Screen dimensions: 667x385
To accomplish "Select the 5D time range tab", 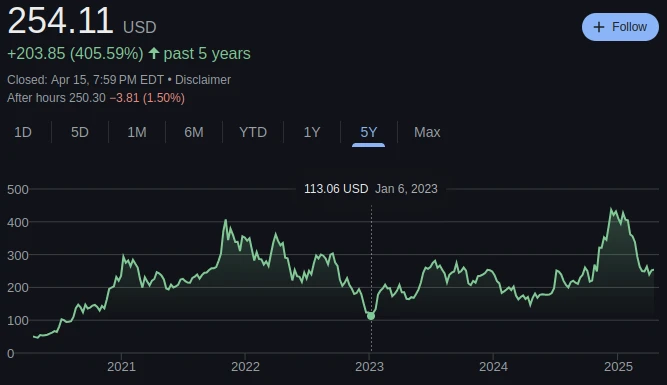I will coord(80,132).
